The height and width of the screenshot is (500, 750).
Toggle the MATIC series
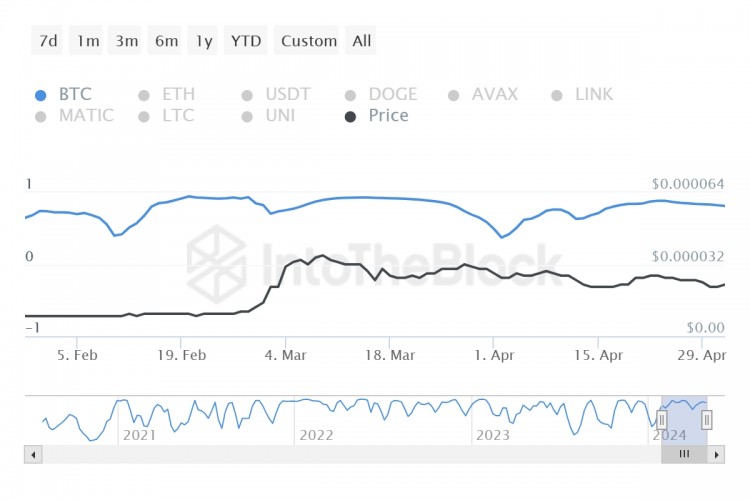coord(75,115)
